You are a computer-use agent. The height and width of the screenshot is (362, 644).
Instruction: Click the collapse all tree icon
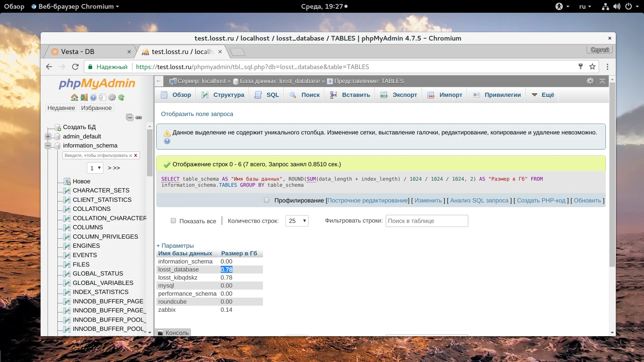pos(129,117)
